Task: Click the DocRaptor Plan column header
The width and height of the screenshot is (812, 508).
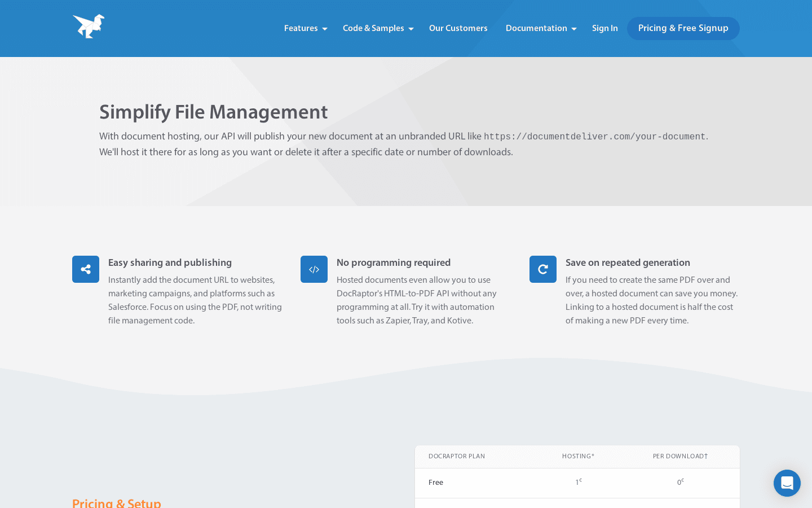Action: [x=457, y=456]
